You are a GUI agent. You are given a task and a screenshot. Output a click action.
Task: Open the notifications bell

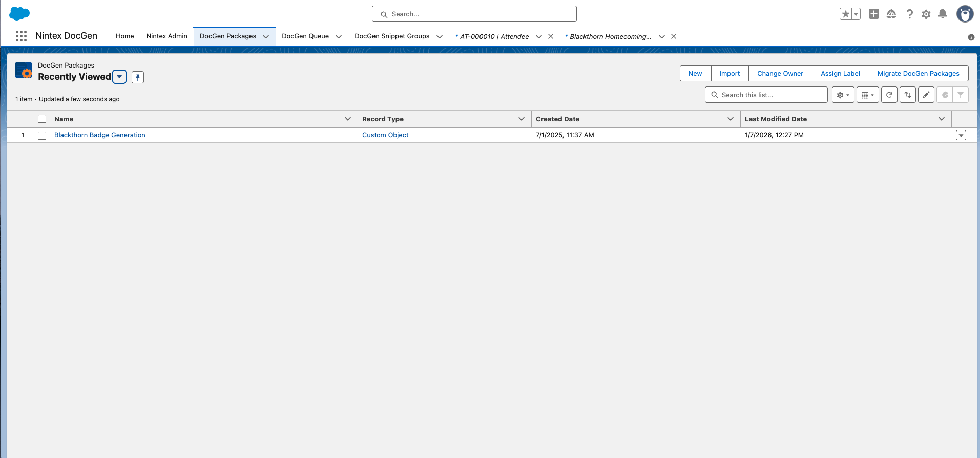pyautogui.click(x=942, y=14)
